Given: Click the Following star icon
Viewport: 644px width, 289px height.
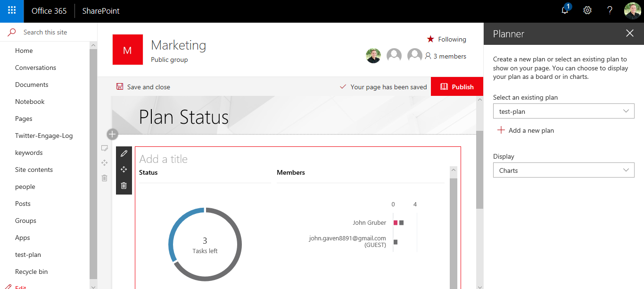Looking at the screenshot, I should pos(430,39).
